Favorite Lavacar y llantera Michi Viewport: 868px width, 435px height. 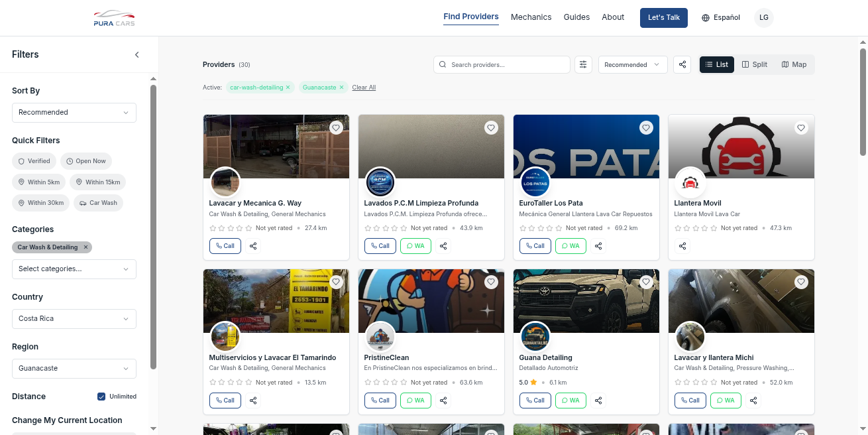click(x=801, y=282)
